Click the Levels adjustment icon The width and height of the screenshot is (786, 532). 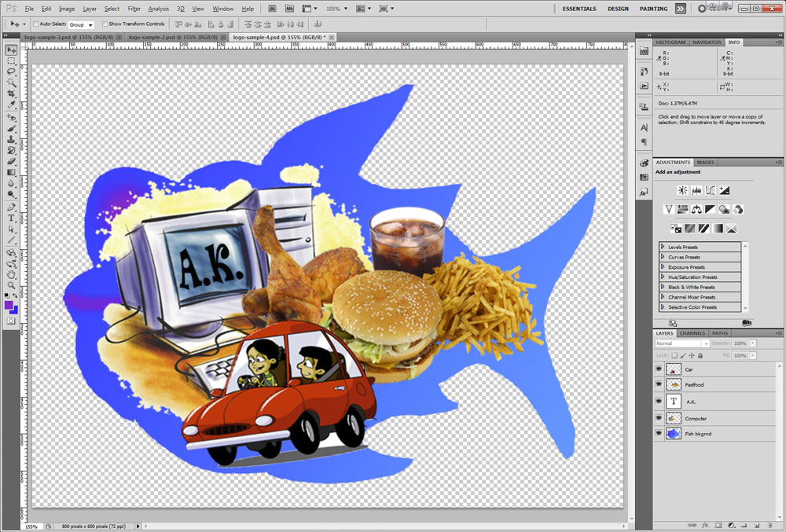(696, 190)
